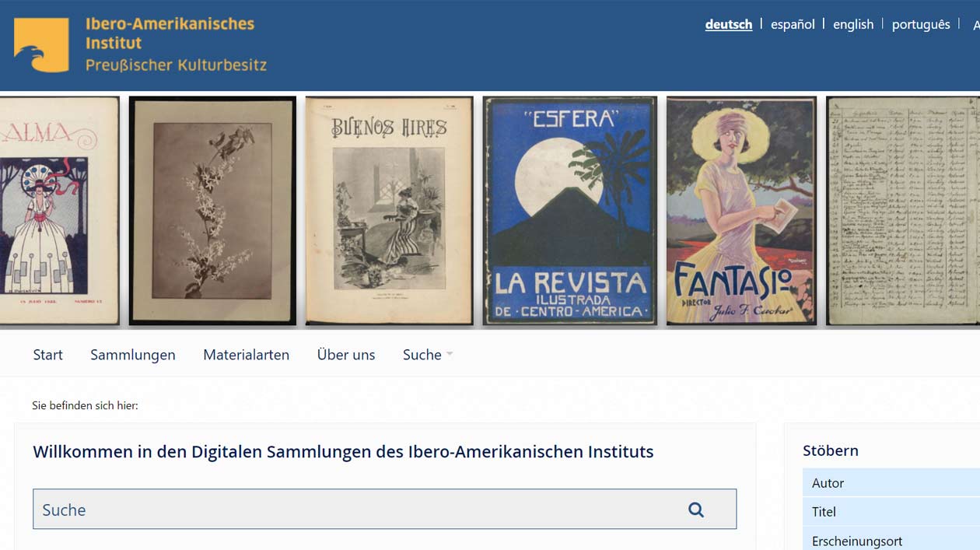Switch language to español
Image resolution: width=980 pixels, height=550 pixels.
793,24
